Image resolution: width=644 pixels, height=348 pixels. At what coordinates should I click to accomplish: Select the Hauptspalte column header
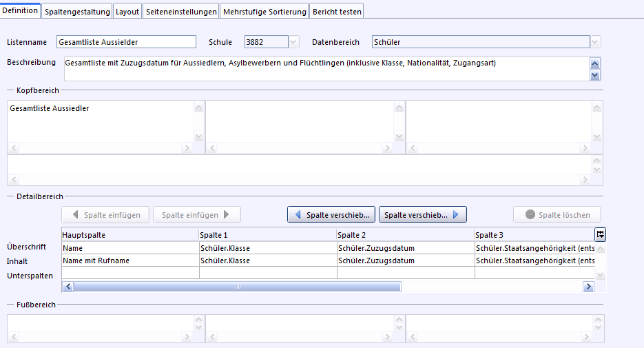click(130, 235)
